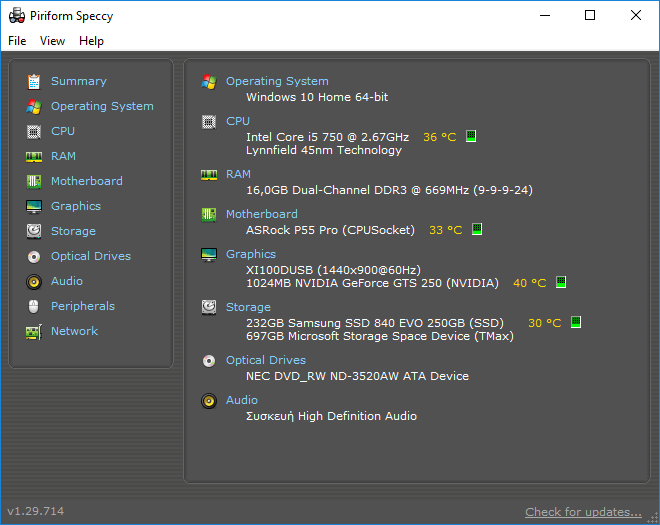Click the RAM heading link in summary
Screen dimensions: 660x525
(x=238, y=174)
